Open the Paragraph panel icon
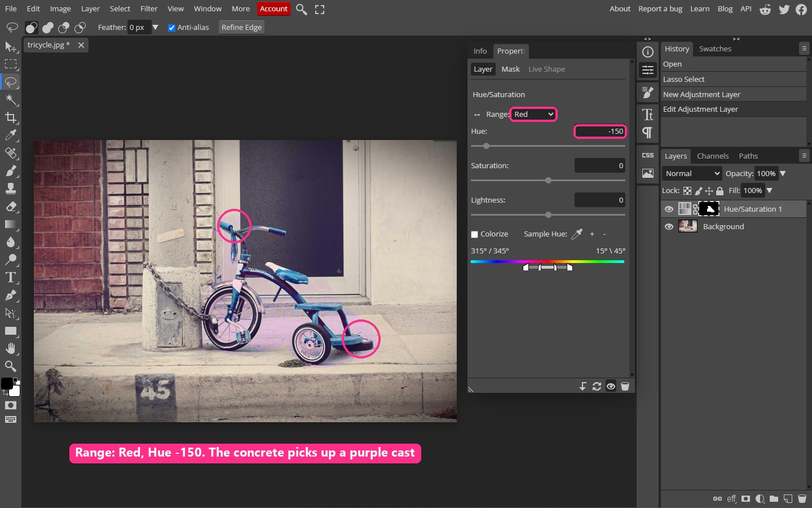This screenshot has width=812, height=508. 648,133
